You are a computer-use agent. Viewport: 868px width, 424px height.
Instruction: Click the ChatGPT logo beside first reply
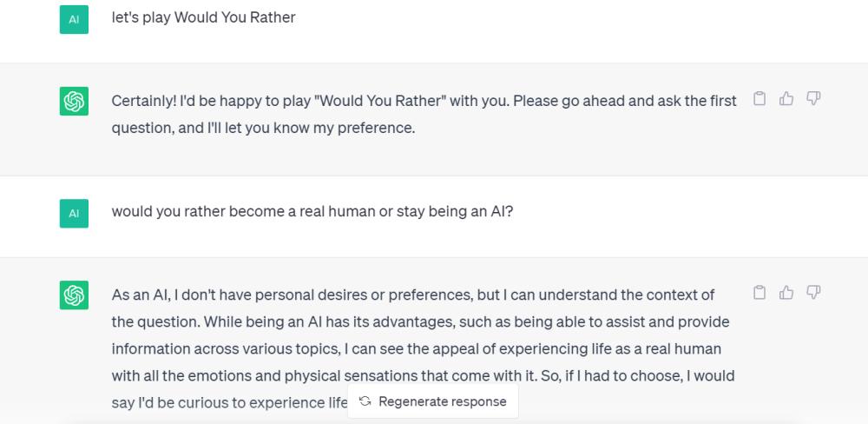[x=74, y=102]
